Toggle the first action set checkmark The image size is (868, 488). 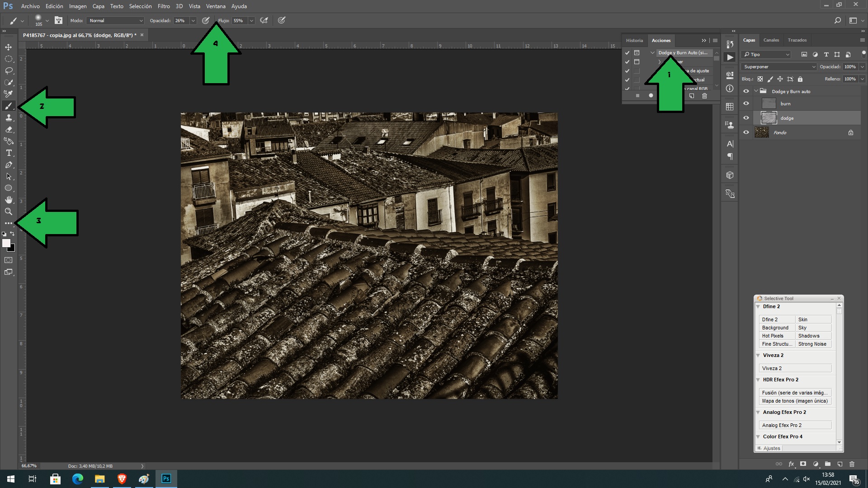627,53
